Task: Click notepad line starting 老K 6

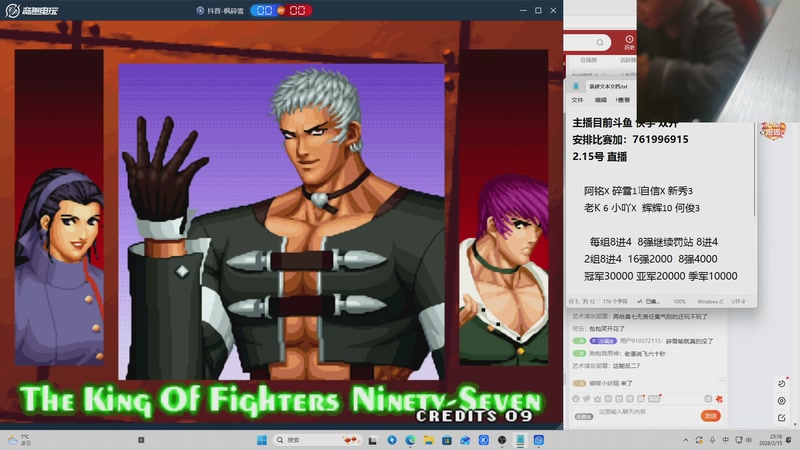Action: [x=642, y=208]
